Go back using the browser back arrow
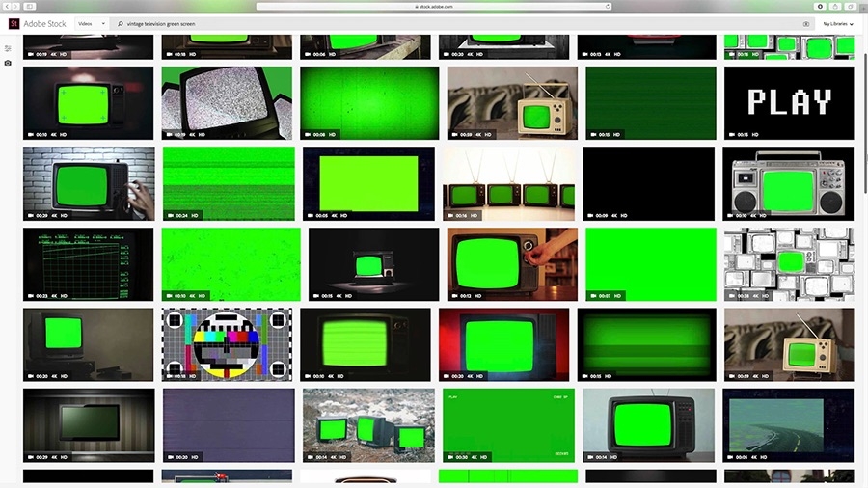This screenshot has width=868, height=488. [x=7, y=6]
